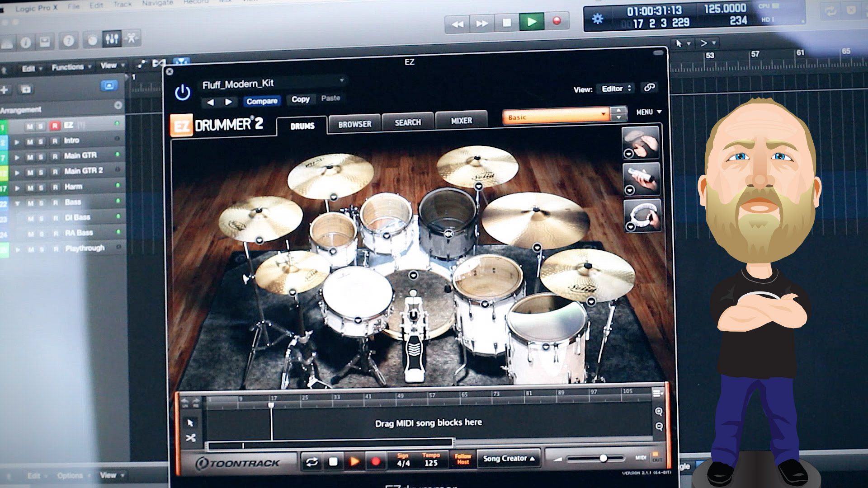
Task: Open the Inspector info icon
Action: point(25,43)
